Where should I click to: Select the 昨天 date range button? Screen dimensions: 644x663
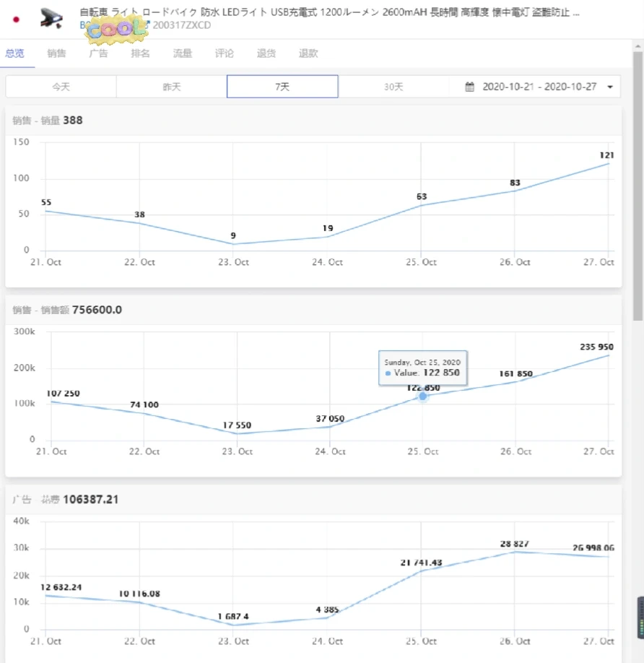pos(172,87)
